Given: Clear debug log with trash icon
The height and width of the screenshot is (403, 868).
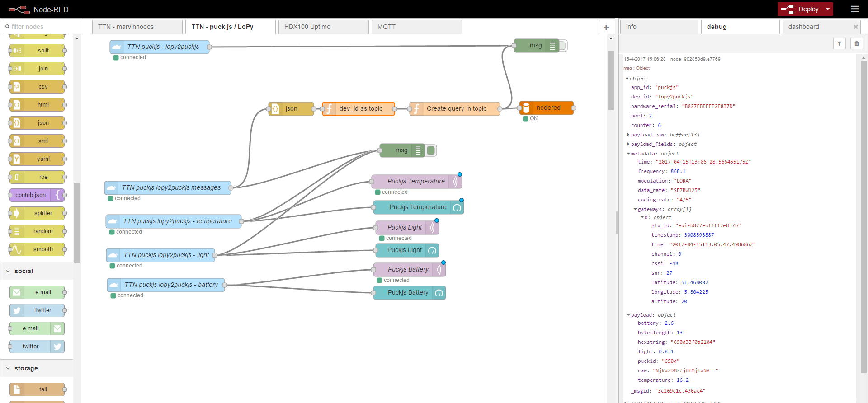Looking at the screenshot, I should click(x=856, y=44).
